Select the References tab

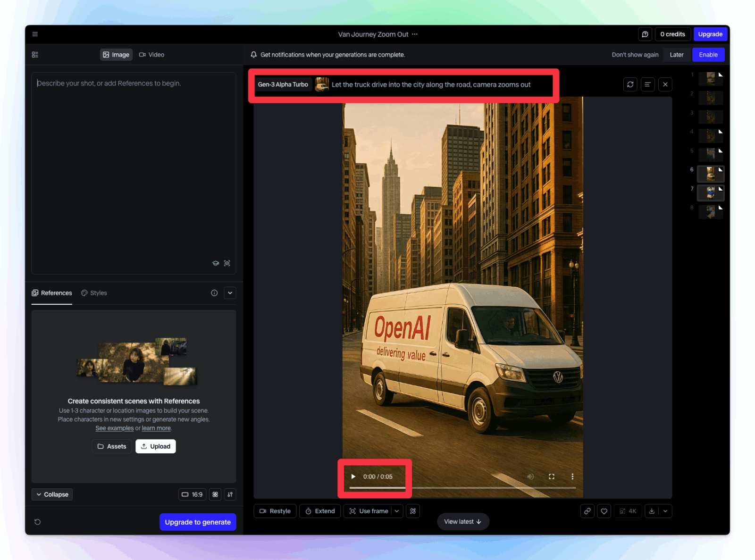tap(52, 293)
